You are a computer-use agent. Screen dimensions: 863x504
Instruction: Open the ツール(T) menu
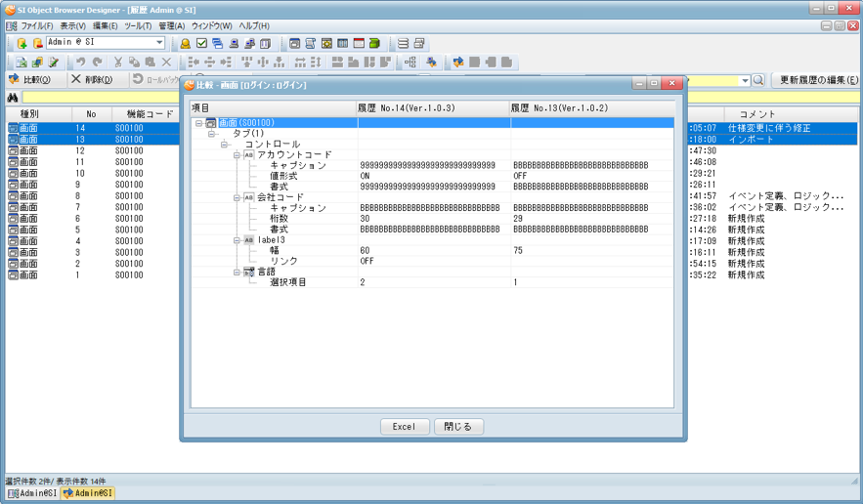[138, 26]
